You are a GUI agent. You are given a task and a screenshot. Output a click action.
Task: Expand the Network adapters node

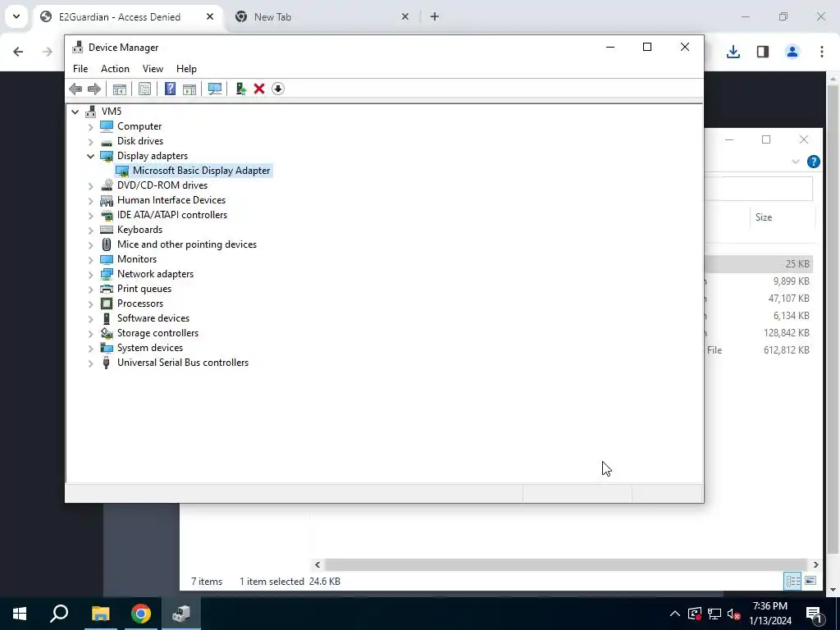pos(90,274)
